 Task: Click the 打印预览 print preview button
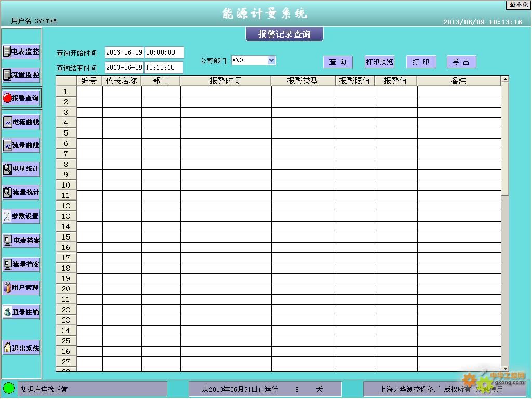point(379,62)
